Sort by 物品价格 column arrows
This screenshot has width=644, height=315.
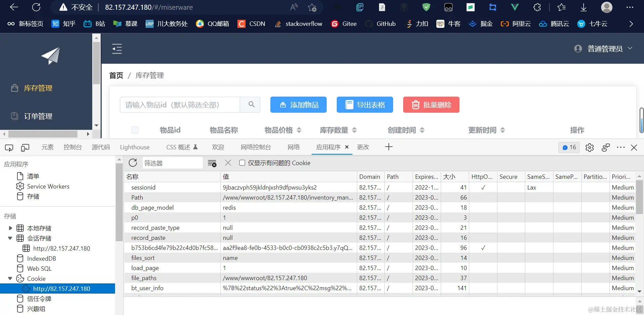point(299,130)
